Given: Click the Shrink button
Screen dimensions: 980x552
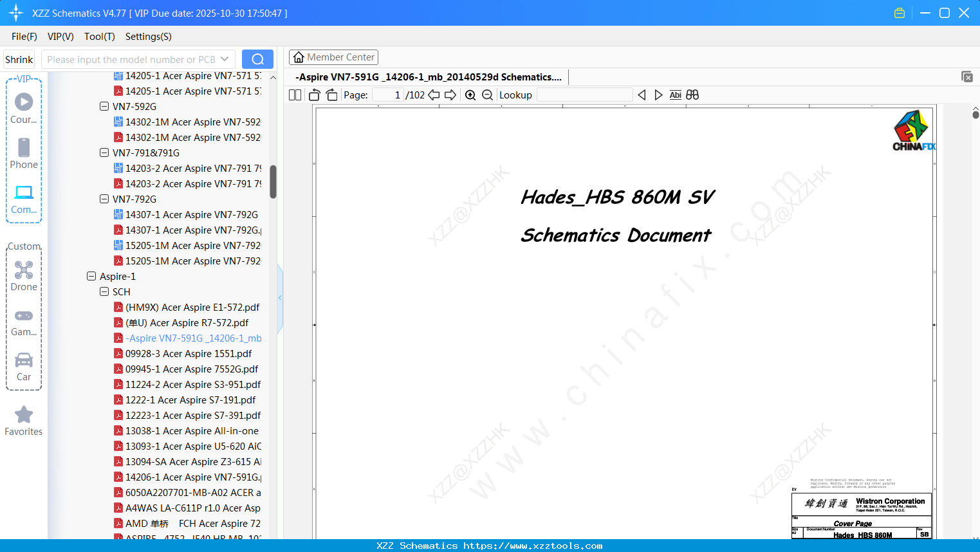Looking at the screenshot, I should pos(19,59).
